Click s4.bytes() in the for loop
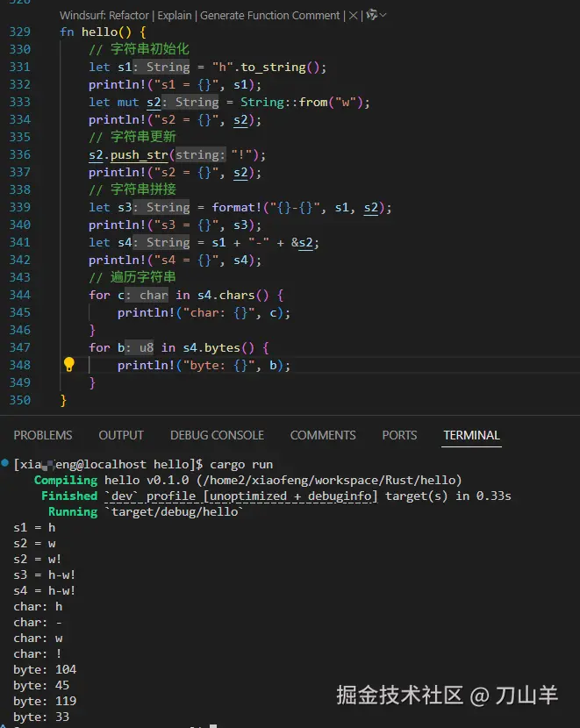Screen dimensions: 580x728 (x=218, y=347)
